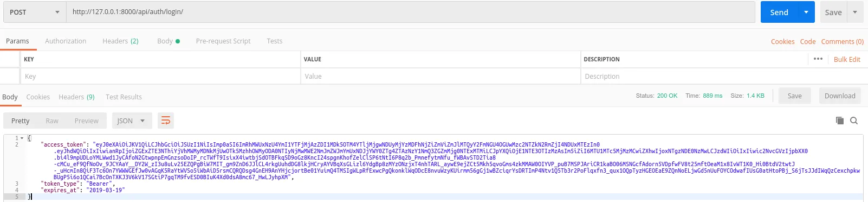This screenshot has height=202, width=868.
Task: Click the "2019-03-19" value in the response
Action: click(106, 191)
